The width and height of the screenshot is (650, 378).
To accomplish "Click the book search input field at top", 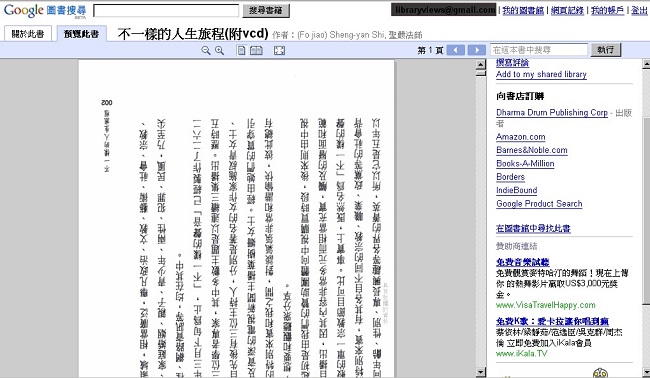I will (166, 10).
